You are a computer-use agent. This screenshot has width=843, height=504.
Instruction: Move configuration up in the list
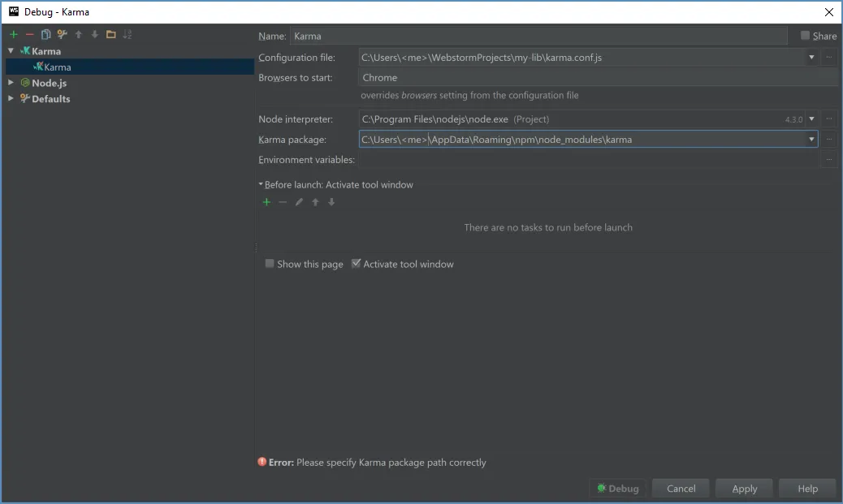pyautogui.click(x=79, y=34)
